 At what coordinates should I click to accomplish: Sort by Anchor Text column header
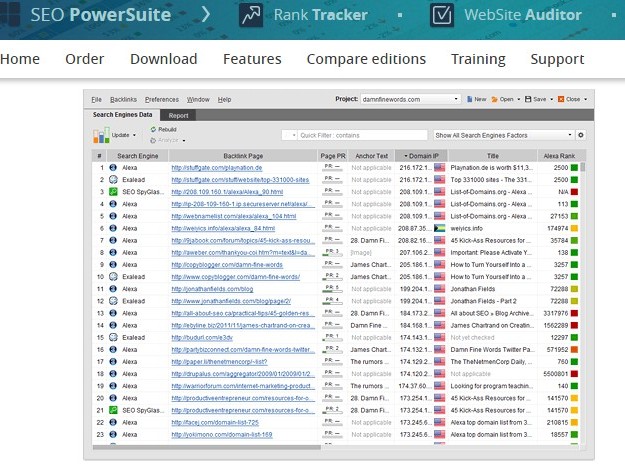[371, 156]
